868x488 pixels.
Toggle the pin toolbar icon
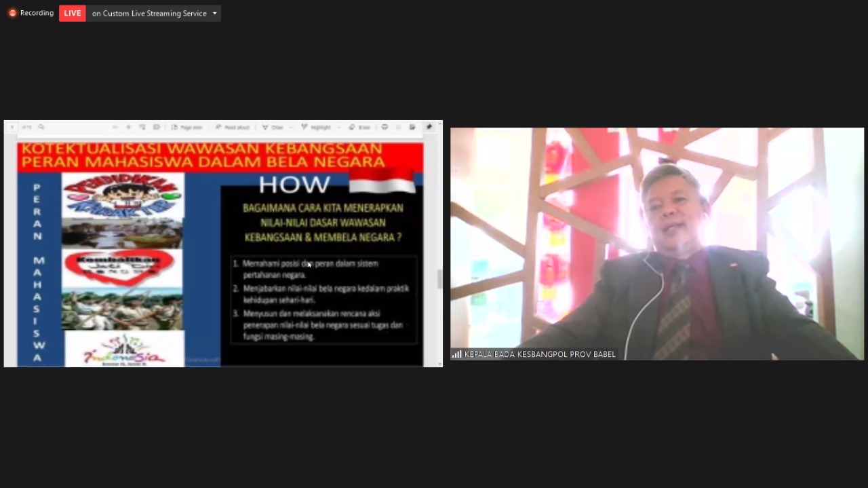coord(429,127)
